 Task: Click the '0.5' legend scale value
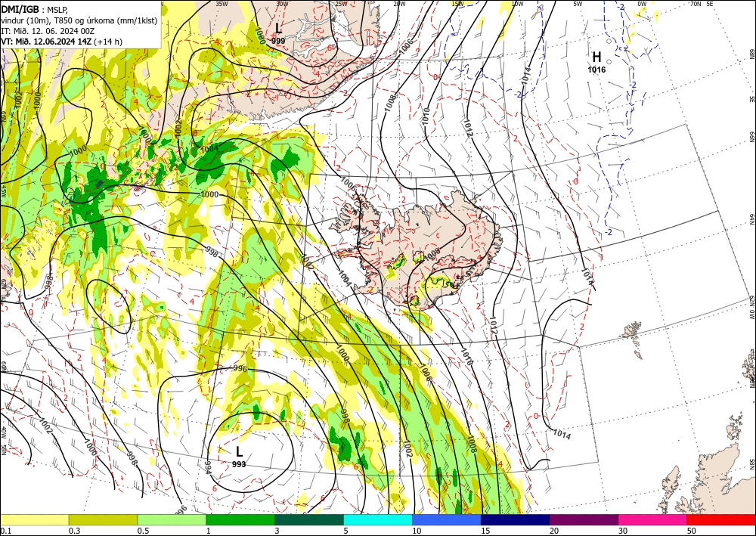143,531
